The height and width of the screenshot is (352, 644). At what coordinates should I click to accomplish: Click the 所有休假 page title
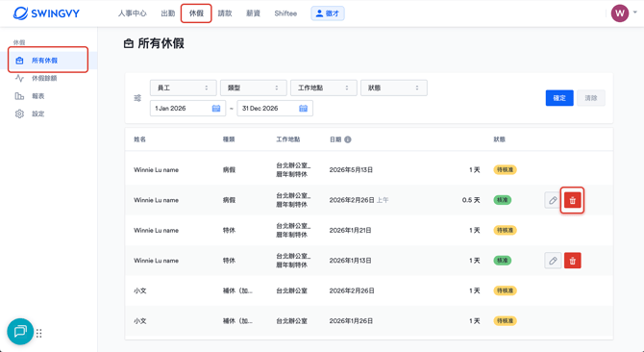click(161, 43)
